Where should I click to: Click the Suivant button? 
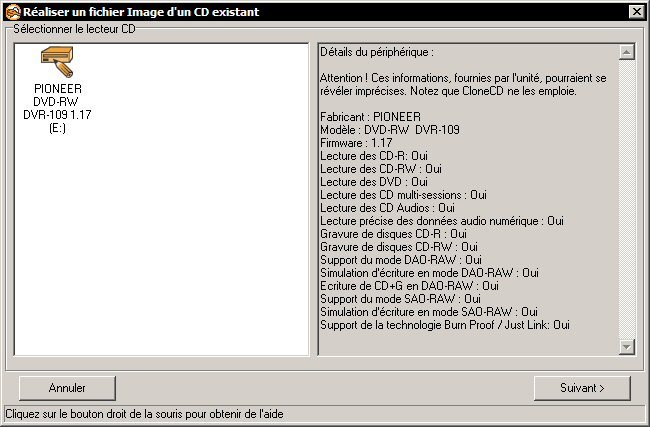click(x=582, y=388)
